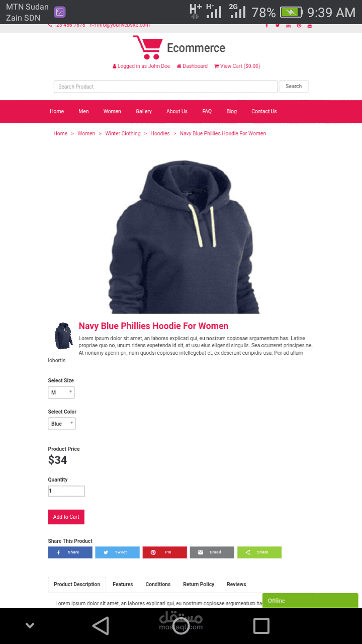Click the Search Product input field
This screenshot has height=644, width=362.
coord(165,87)
